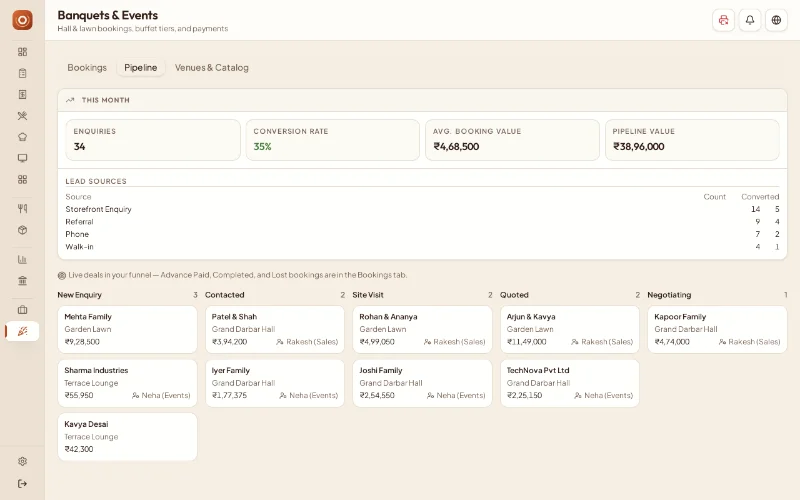The image size is (800, 500).
Task: Click the Banquets & Events page title
Action: click(108, 15)
